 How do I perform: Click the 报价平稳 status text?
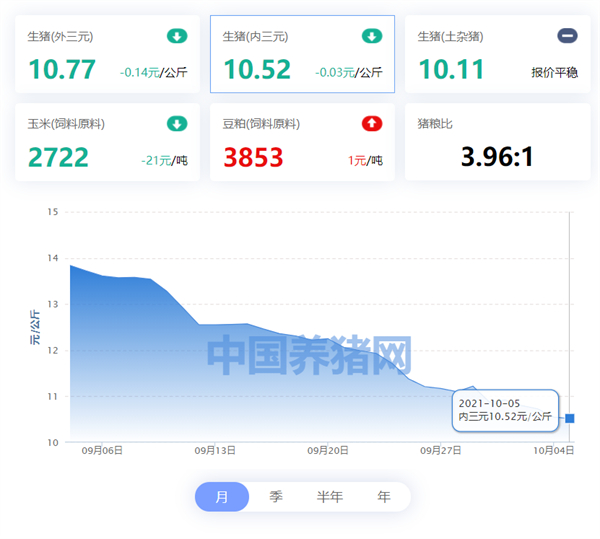(554, 72)
